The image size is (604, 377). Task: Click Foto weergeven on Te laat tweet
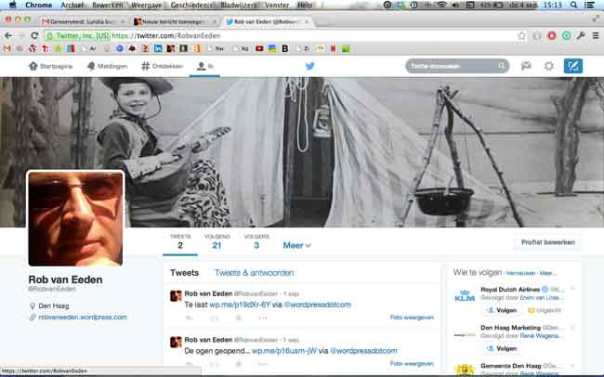coord(412,317)
